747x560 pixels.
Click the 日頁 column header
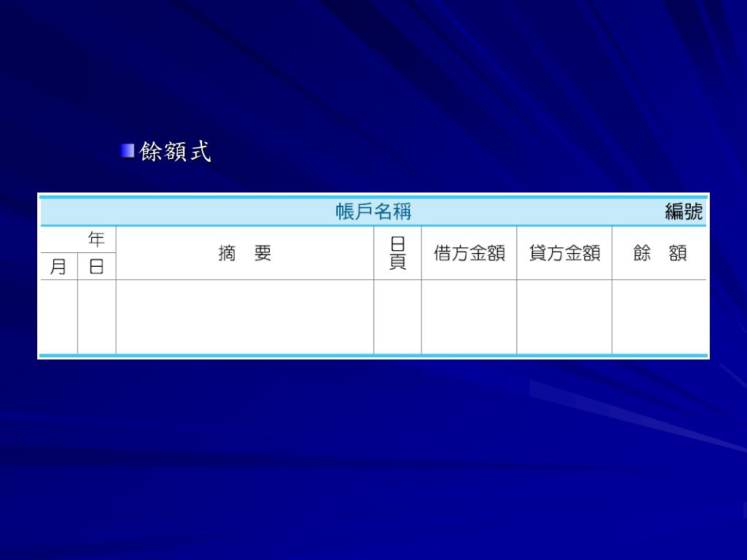tap(398, 253)
